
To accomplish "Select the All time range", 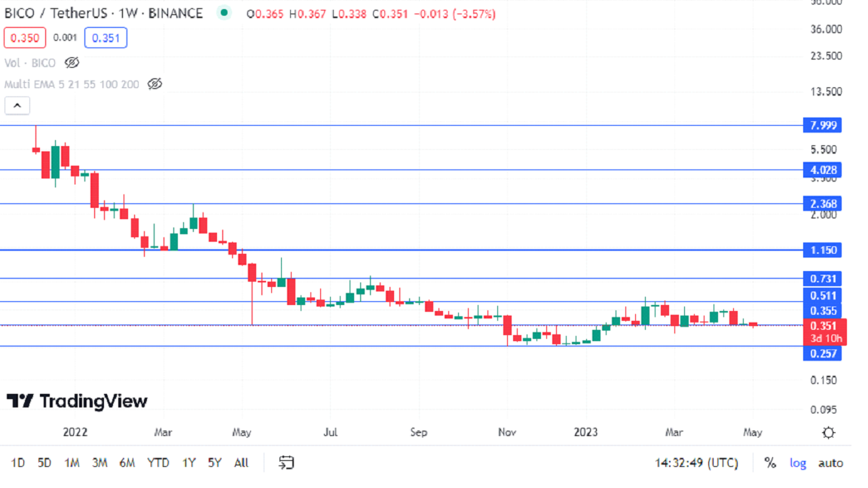I will 241,462.
